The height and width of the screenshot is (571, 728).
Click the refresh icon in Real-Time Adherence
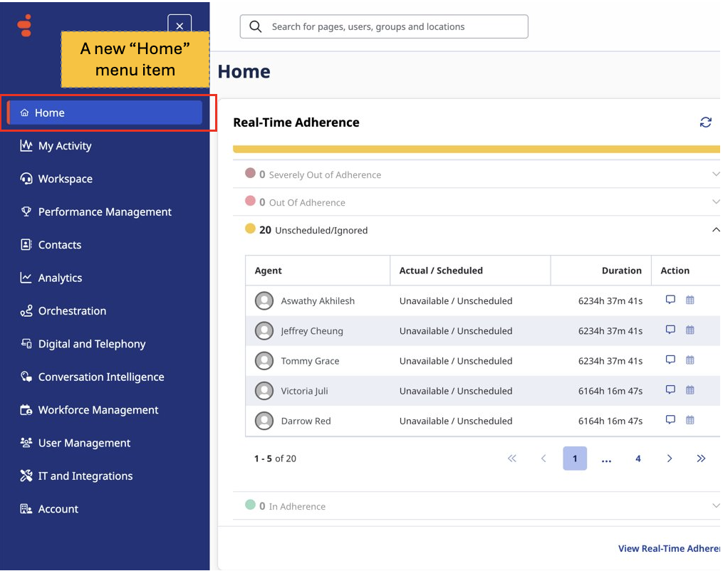pos(705,122)
